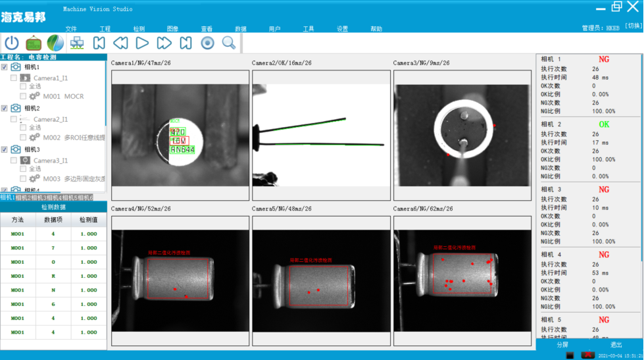
Task: Click the 分屏 split-screen button
Action: coord(562,345)
